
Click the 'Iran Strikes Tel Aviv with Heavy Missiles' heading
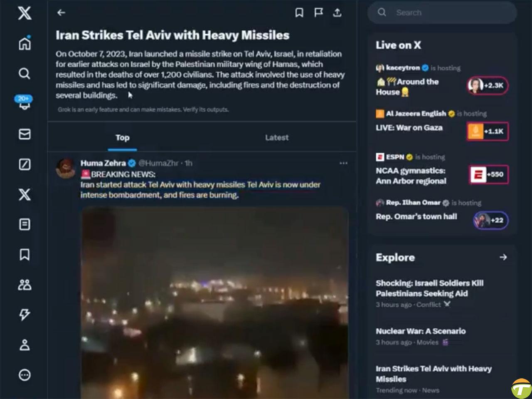point(172,35)
